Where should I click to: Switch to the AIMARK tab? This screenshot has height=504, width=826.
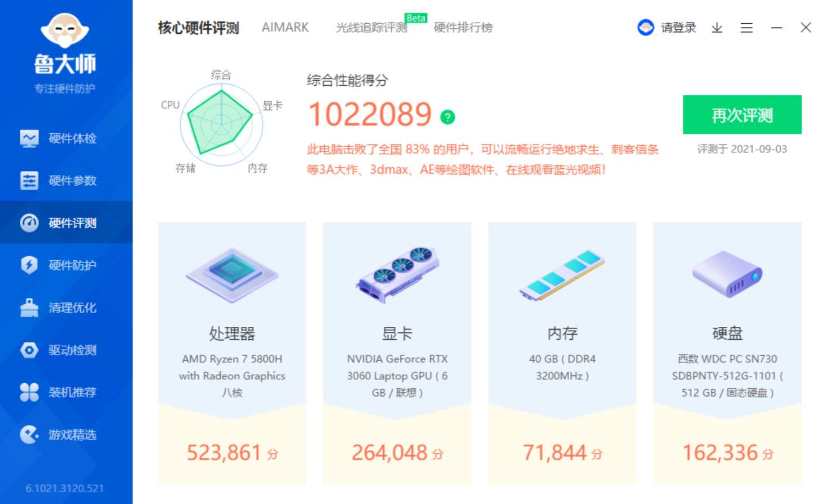click(x=285, y=28)
